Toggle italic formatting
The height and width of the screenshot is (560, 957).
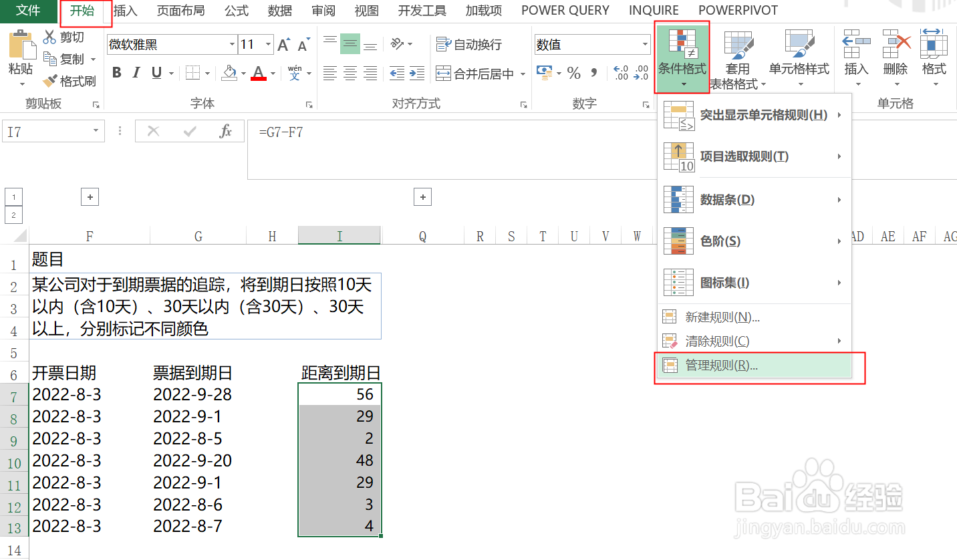pos(136,73)
